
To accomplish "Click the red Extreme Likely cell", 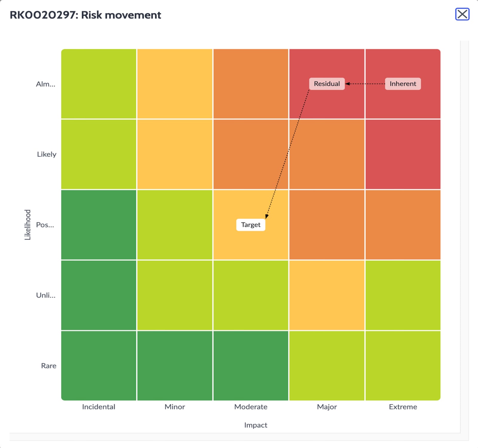I will (x=403, y=154).
